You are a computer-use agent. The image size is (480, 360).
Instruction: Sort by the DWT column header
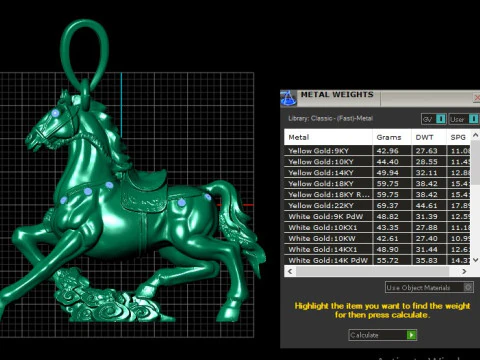click(x=429, y=137)
